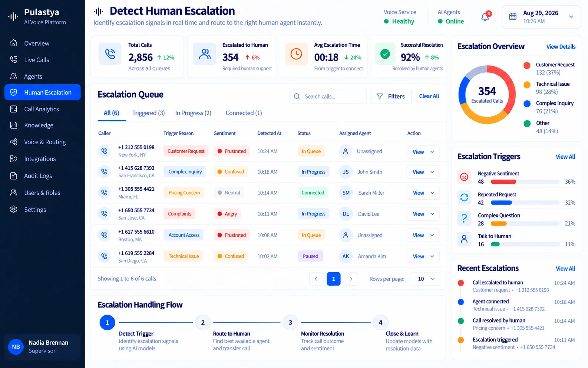This screenshot has width=588, height=368.
Task: Click View All in Recent Escalations
Action: click(x=565, y=269)
